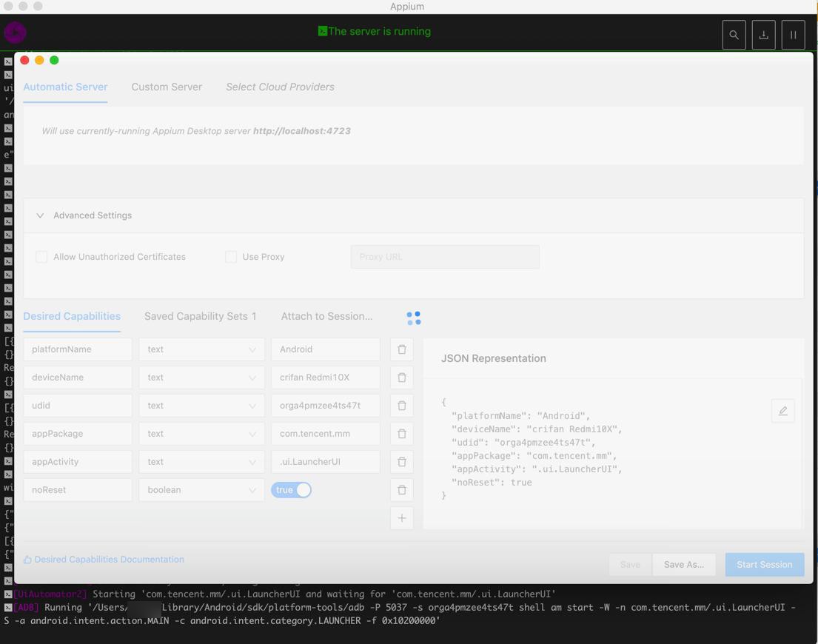Screen dimensions: 818x644
Task: Click the http://localhost:4723 server address text
Action: point(301,132)
